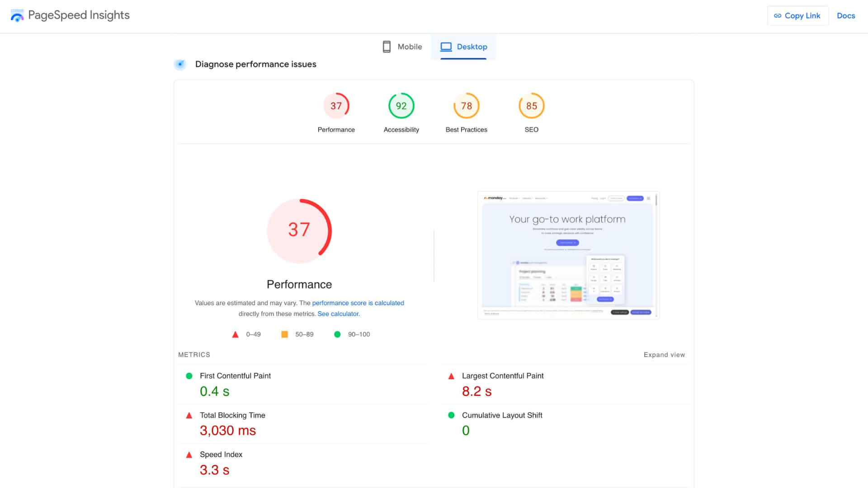
Task: Click the Largest Contentful Paint metric name
Action: 503,376
